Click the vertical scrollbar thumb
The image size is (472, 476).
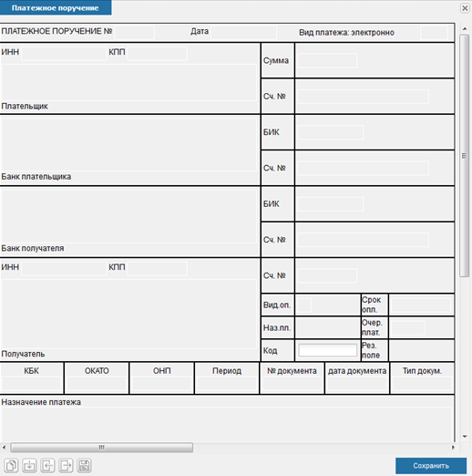(x=464, y=156)
